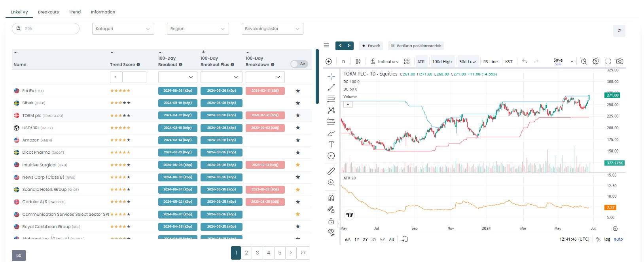Enter fullscreen chart mode

pyautogui.click(x=608, y=61)
